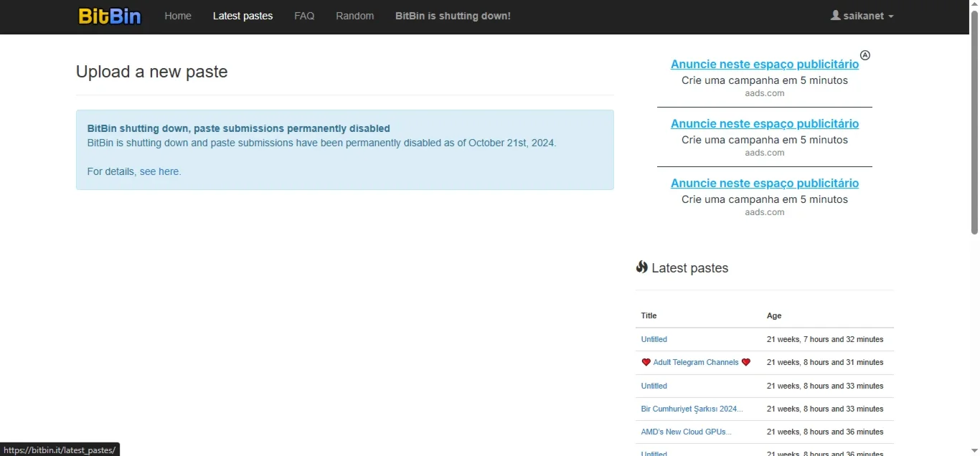Image resolution: width=980 pixels, height=456 pixels.
Task: Click the '21 weeks, 7 hours and 32 minutes' cell
Action: point(825,339)
